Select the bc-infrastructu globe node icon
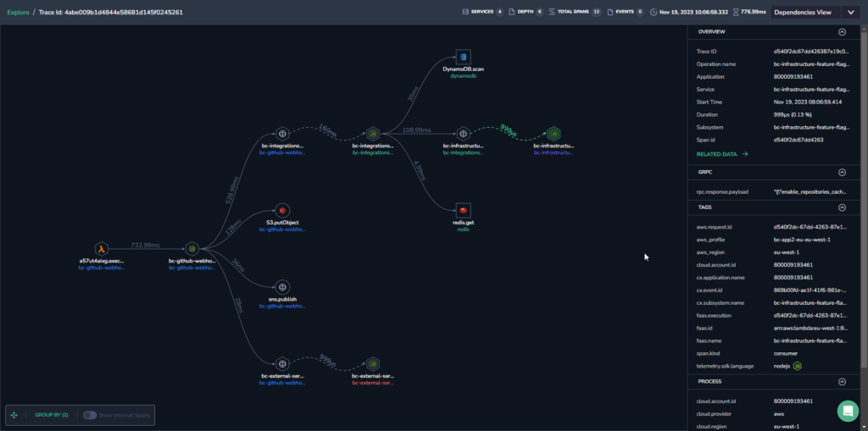 pyautogui.click(x=464, y=133)
